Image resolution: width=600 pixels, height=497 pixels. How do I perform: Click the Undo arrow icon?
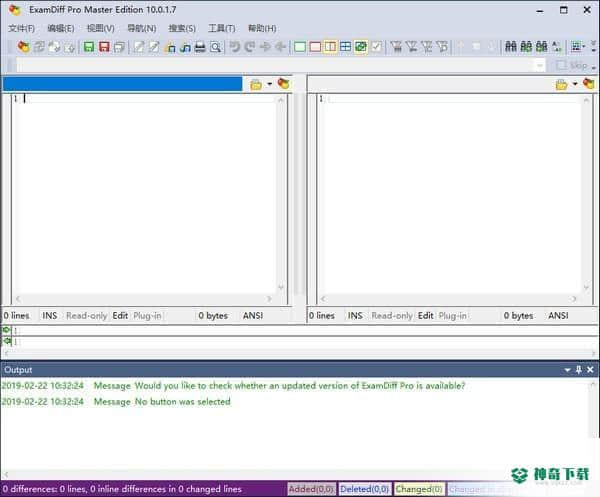(234, 47)
